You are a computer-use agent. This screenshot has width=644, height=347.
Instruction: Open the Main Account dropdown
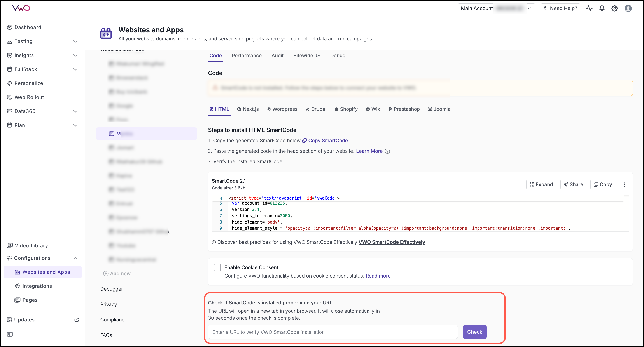[496, 8]
